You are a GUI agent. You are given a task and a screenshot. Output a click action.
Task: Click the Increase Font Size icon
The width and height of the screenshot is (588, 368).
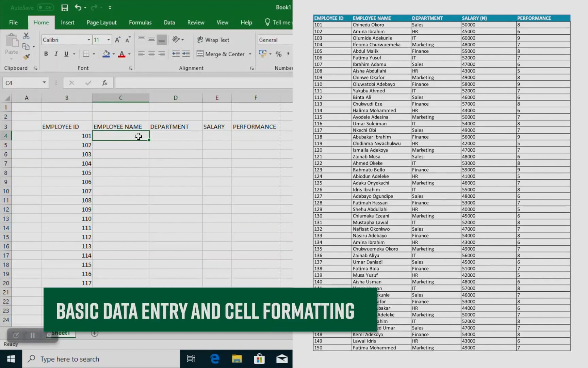tap(117, 40)
